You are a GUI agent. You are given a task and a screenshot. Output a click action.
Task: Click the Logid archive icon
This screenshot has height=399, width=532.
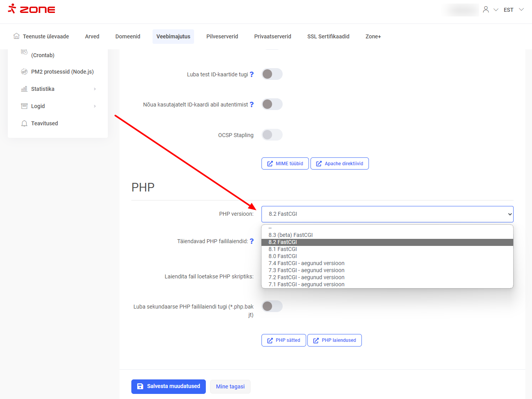pyautogui.click(x=24, y=106)
